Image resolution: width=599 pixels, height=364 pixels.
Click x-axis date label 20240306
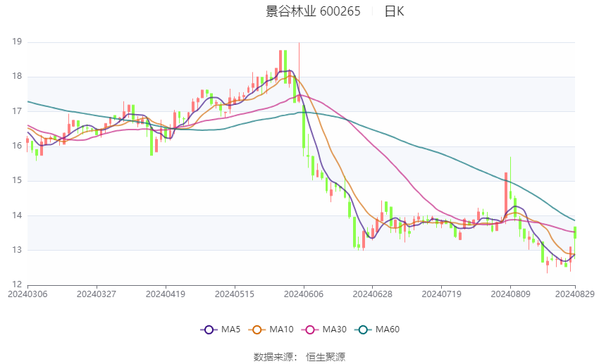(27, 294)
